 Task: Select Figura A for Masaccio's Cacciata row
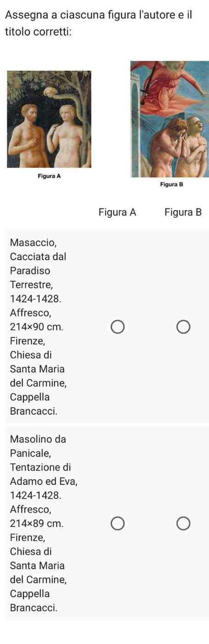pos(117,327)
